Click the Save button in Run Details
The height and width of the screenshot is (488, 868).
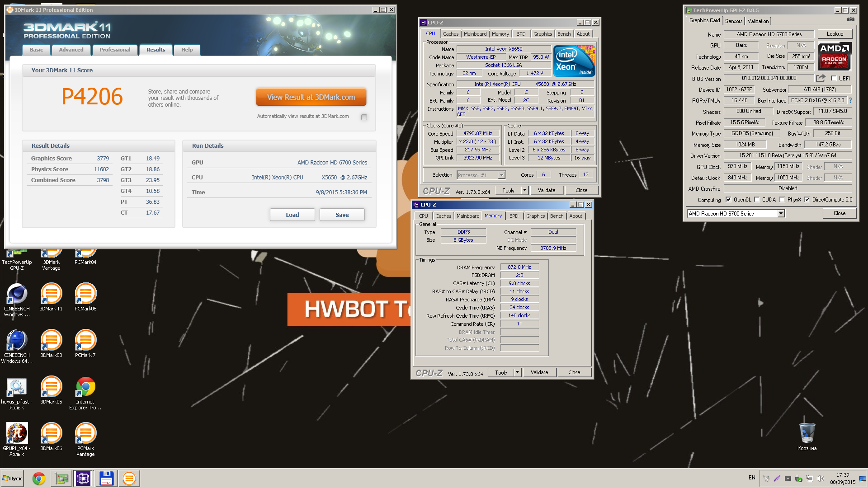342,215
